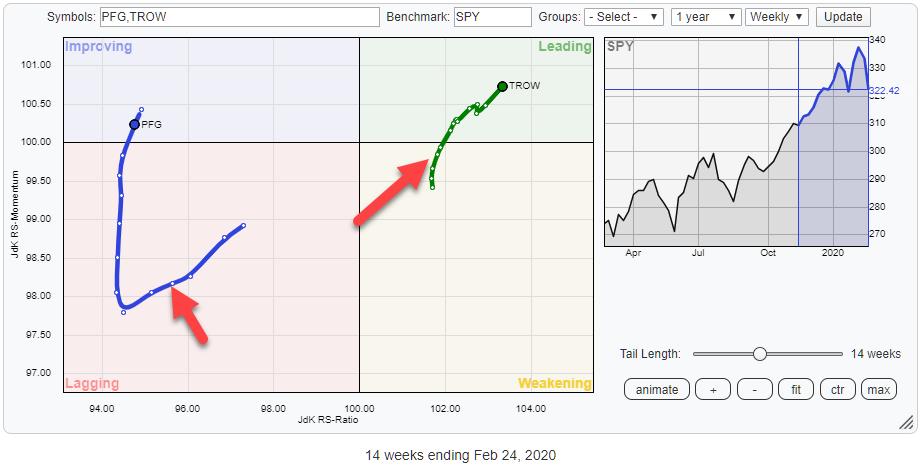The image size is (922, 468).
Task: Select the TROW data point marker
Action: 502,86
